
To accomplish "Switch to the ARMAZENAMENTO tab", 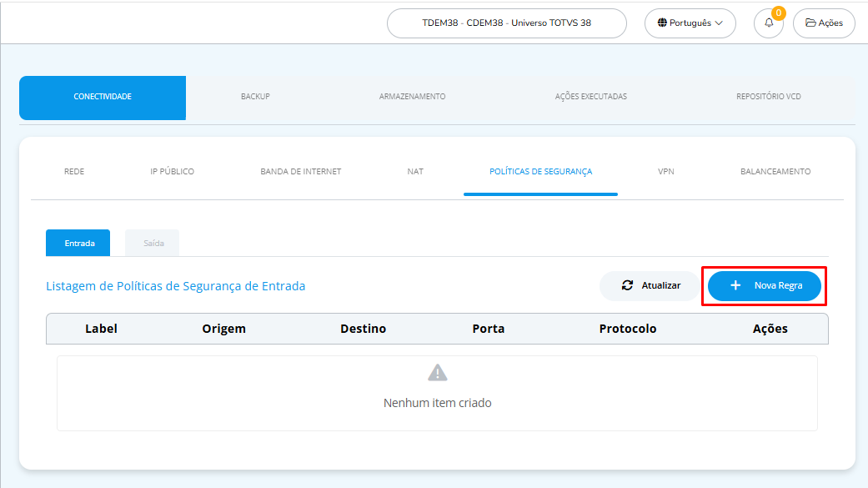I will coord(413,97).
